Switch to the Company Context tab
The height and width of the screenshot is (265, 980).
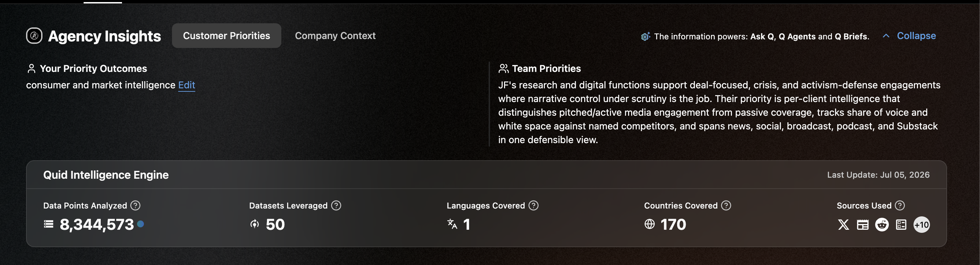coord(335,36)
